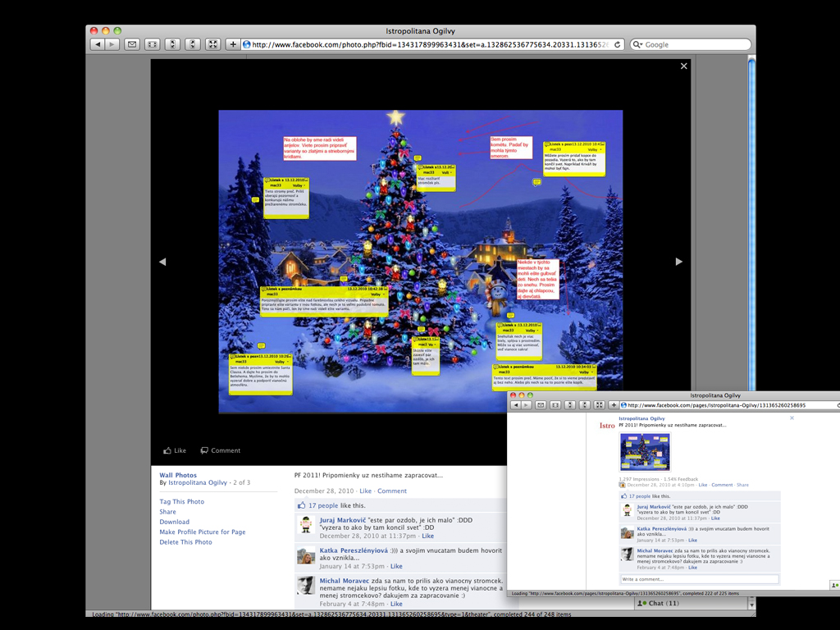Click Delete This Photo link

185,542
